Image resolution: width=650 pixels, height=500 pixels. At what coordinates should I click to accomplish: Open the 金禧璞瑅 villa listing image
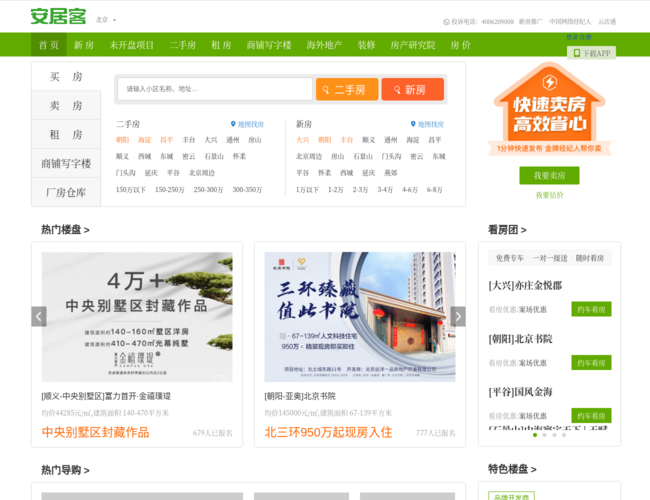(x=137, y=316)
